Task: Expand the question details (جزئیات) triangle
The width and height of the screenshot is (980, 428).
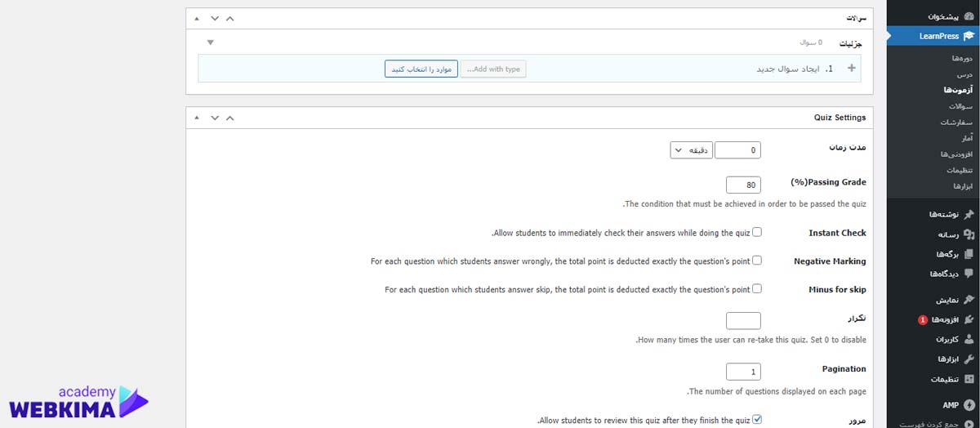Action: 211,42
